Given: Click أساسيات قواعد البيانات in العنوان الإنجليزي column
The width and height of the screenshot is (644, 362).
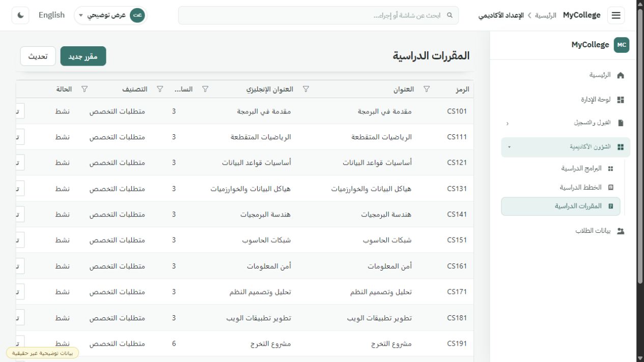Looking at the screenshot, I should pyautogui.click(x=257, y=163).
